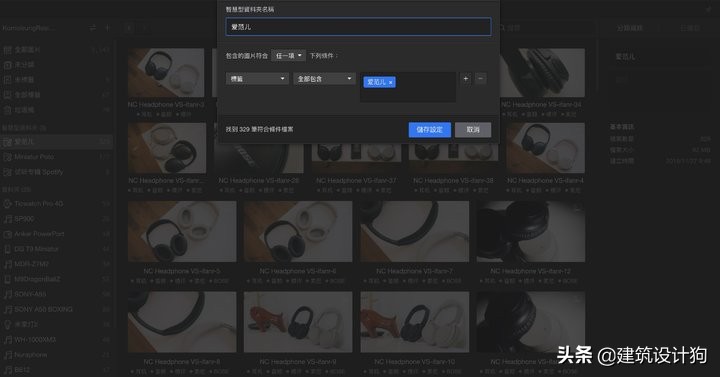This screenshot has height=377, width=720.
Task: Open the 全部包含 condition dropdown
Action: pos(324,79)
